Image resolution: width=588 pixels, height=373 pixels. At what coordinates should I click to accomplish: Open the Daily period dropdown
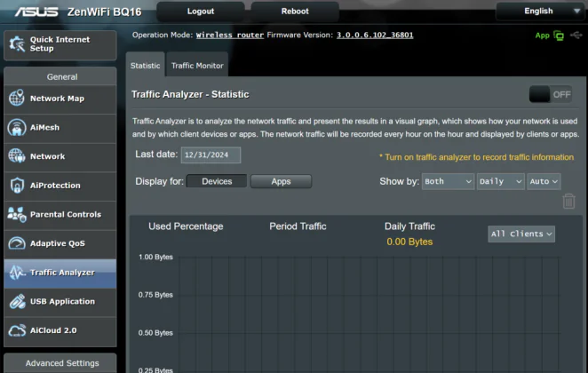pyautogui.click(x=500, y=181)
